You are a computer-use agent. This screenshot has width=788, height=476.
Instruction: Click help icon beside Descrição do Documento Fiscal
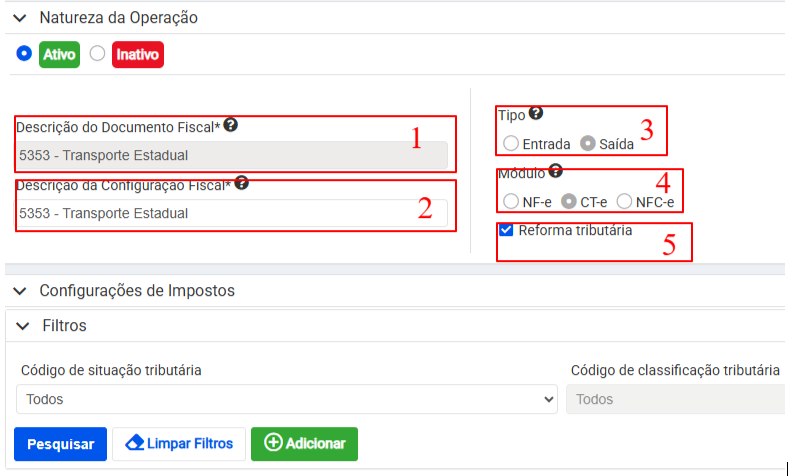click(x=231, y=125)
